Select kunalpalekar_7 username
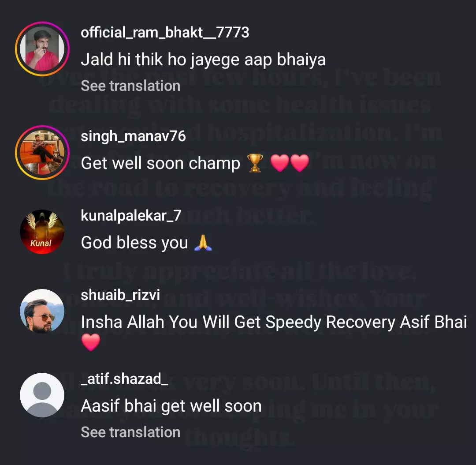Screen dimensions: 476x465 (131, 215)
